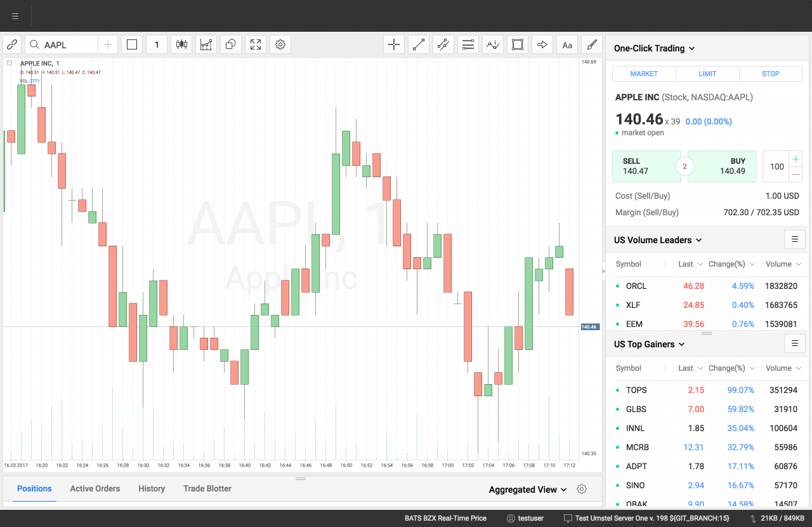
Task: Expand the US Top Gainers dropdown
Action: (649, 344)
